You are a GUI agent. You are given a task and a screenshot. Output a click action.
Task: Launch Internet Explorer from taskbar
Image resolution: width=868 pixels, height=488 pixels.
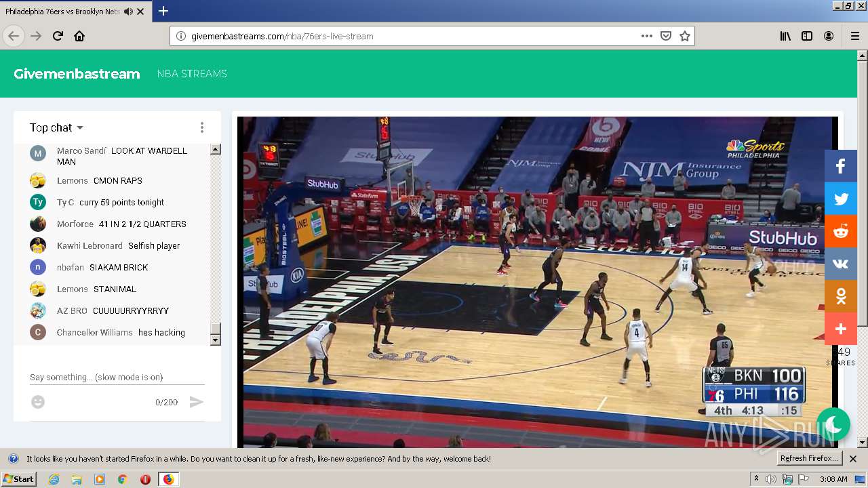(x=54, y=479)
